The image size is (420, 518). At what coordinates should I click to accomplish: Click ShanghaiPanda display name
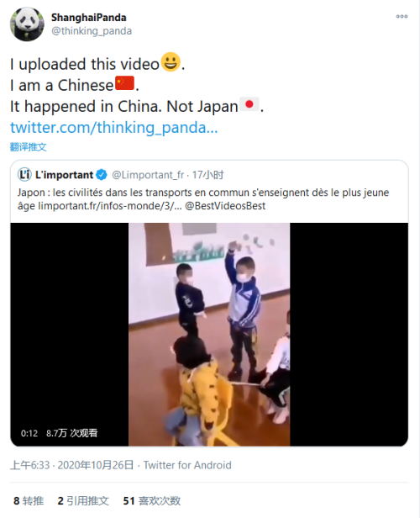click(x=89, y=18)
